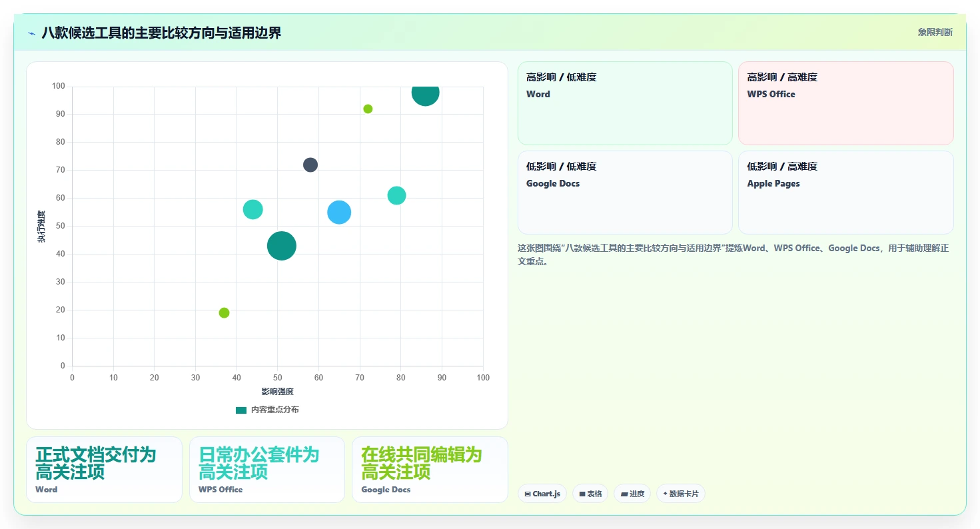Image resolution: width=980 pixels, height=529 pixels.
Task: Click the 内容重点分布 legend label
Action: point(275,410)
